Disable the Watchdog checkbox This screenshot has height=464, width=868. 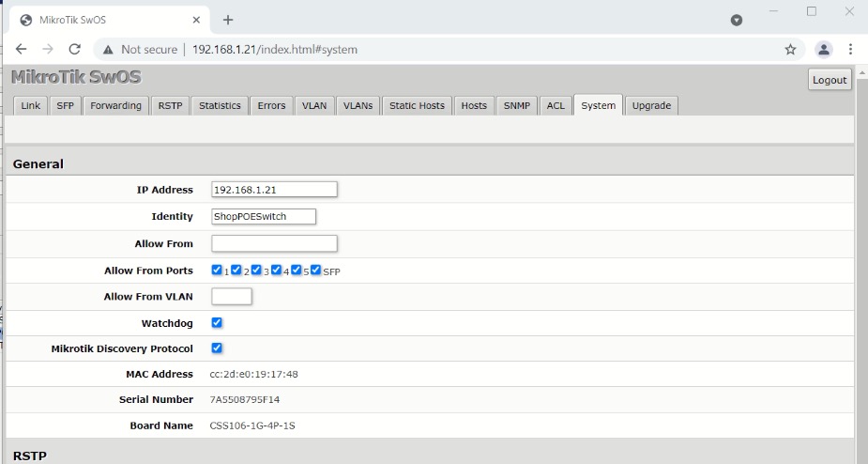217,322
